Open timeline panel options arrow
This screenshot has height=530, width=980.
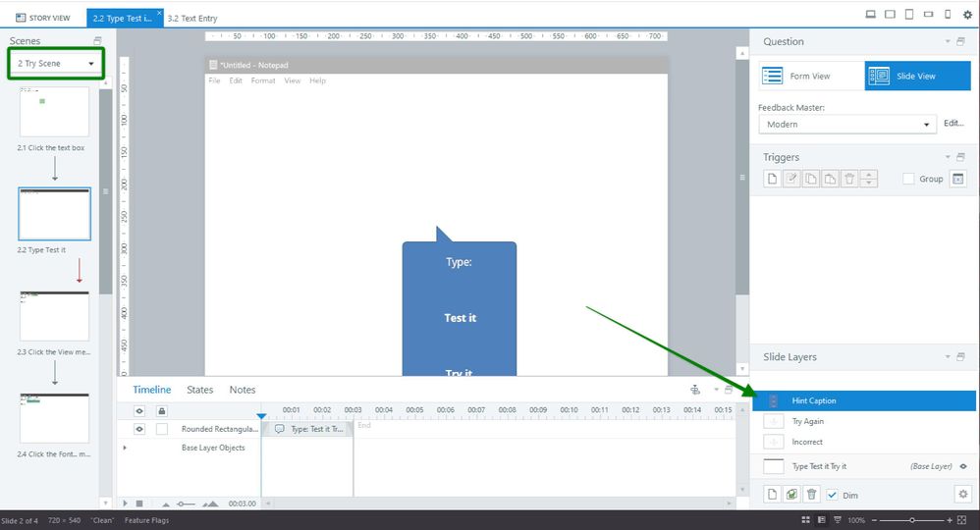pos(716,390)
